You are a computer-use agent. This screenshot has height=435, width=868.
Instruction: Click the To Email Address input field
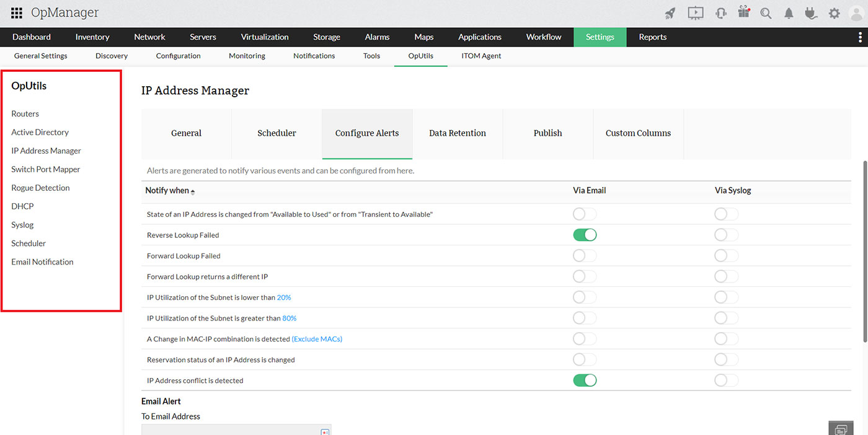coord(236,430)
